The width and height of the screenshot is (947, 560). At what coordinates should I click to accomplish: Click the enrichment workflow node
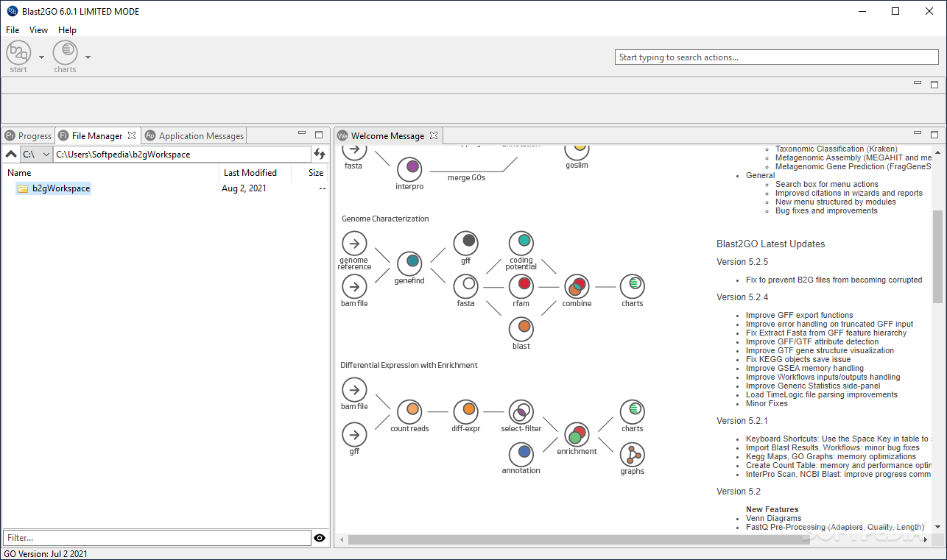577,434
